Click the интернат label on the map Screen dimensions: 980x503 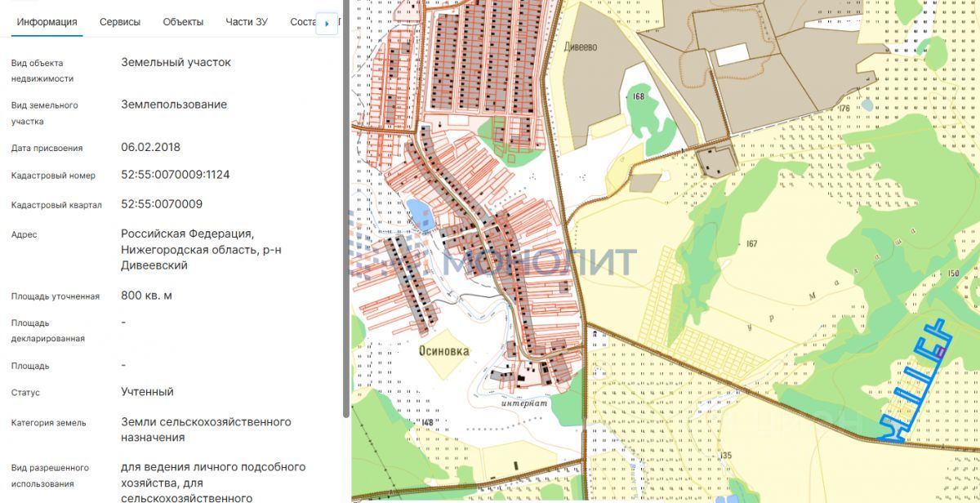coord(524,403)
